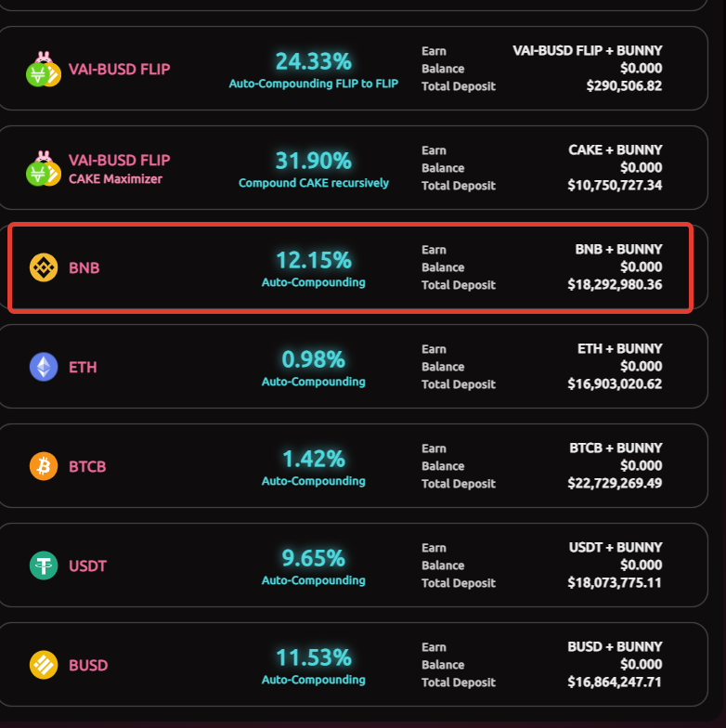
Task: Click the 31.90% Compound CAKE recursively rate
Action: [314, 169]
